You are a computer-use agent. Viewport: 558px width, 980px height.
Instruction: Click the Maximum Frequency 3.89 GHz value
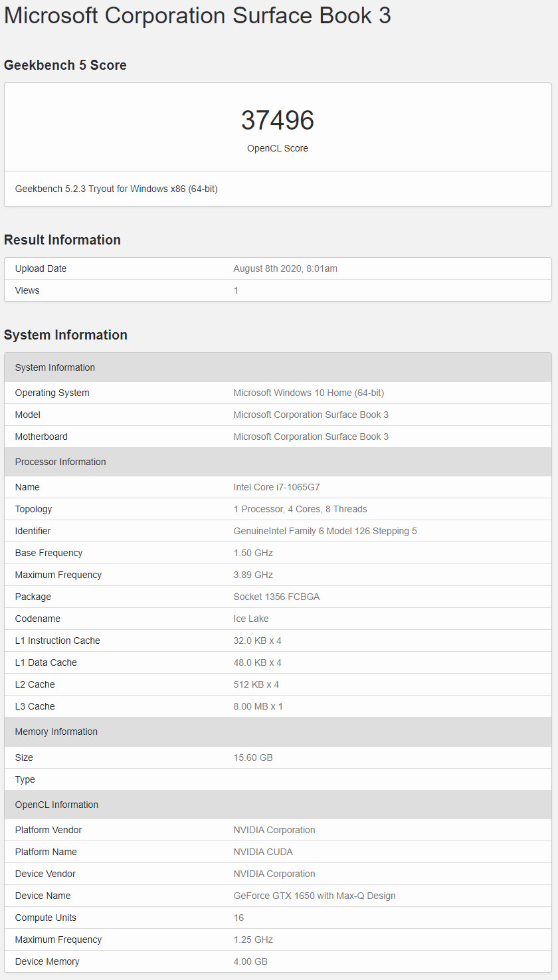point(253,575)
